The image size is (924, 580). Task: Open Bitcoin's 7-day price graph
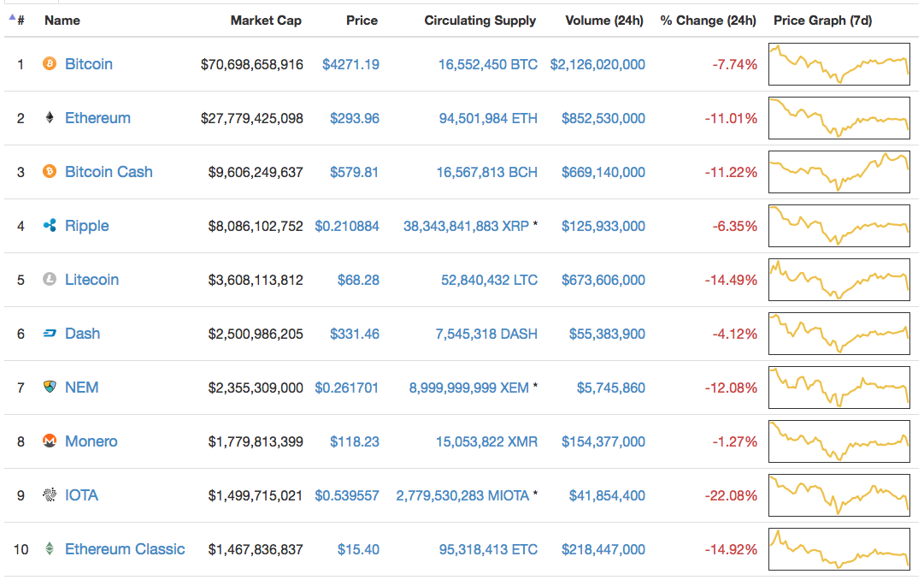point(839,64)
